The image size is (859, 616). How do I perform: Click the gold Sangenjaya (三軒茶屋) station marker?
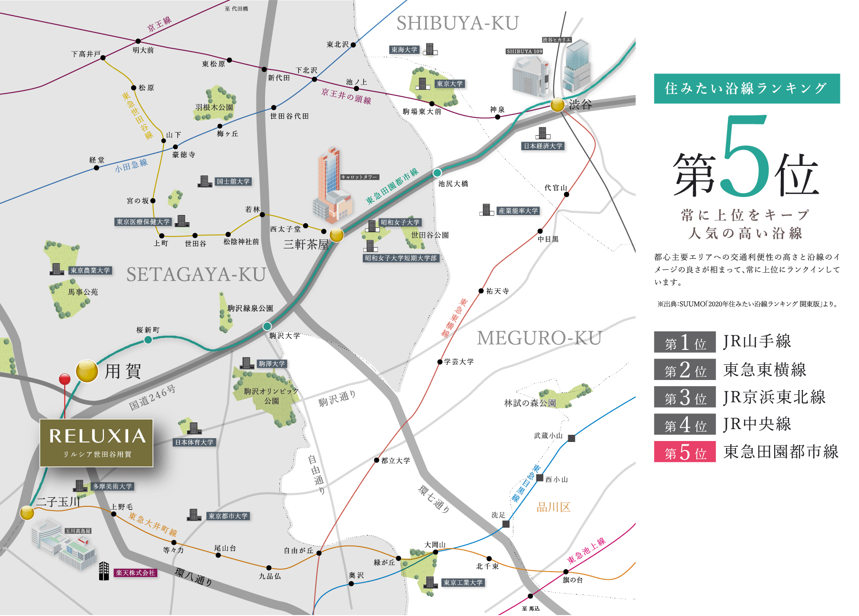tap(337, 235)
